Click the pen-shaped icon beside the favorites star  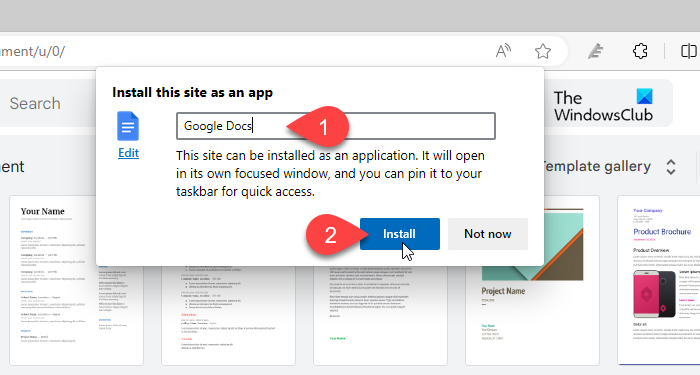click(596, 51)
